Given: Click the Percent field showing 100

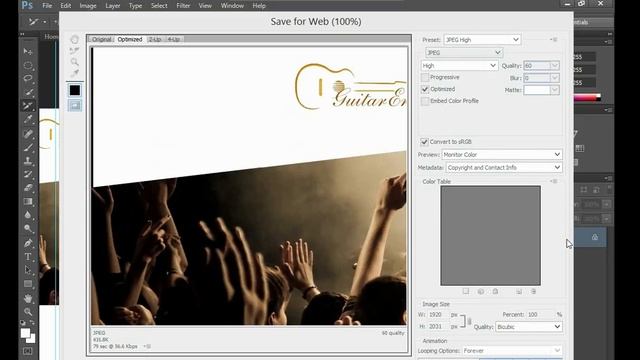Looking at the screenshot, I should pyautogui.click(x=540, y=315).
